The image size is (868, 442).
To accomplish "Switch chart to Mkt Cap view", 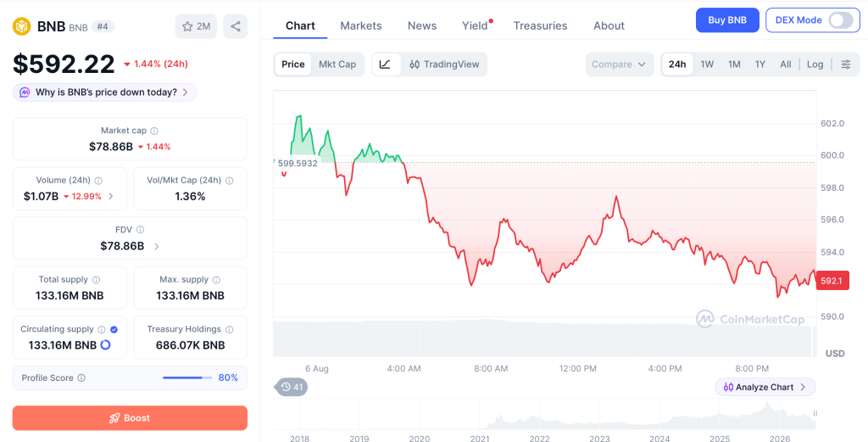I will [337, 64].
